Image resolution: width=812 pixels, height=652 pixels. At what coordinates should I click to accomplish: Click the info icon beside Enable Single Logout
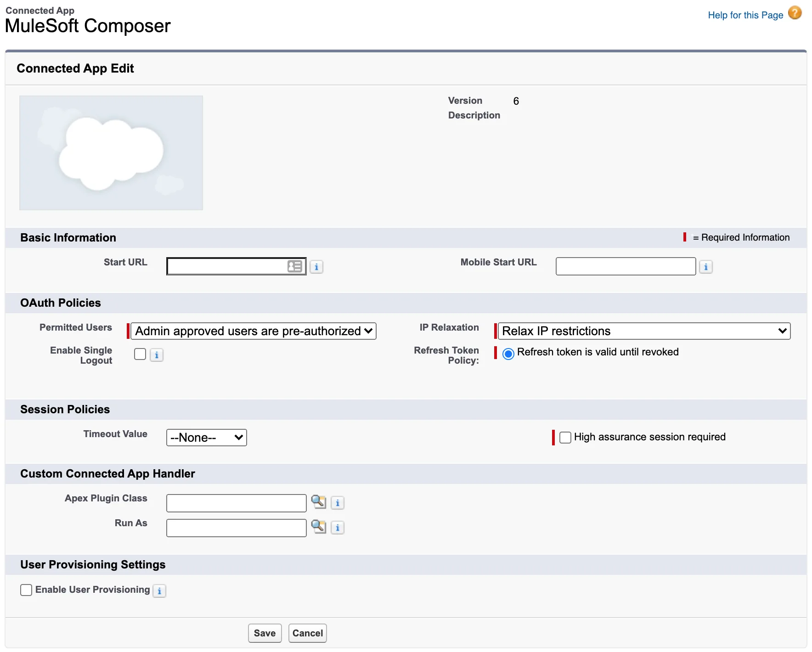[157, 355]
